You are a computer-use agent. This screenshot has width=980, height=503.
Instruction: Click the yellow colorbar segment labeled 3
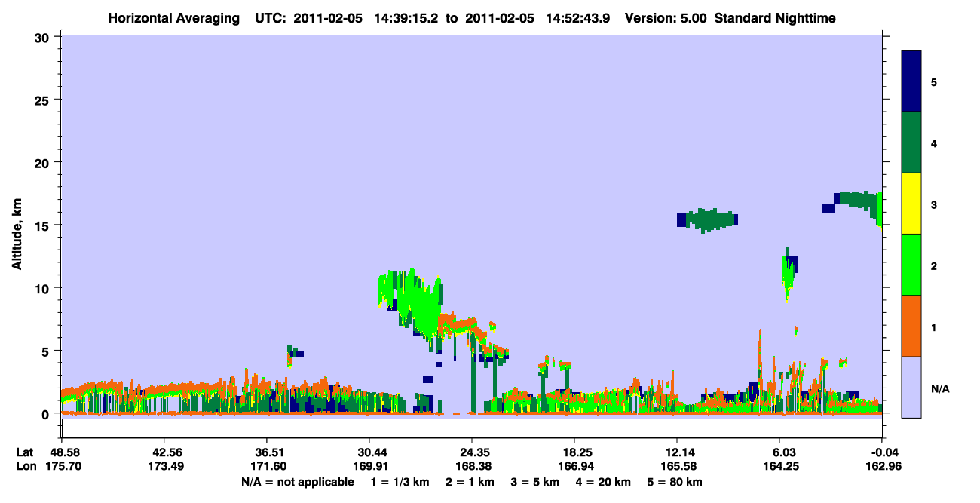click(911, 204)
